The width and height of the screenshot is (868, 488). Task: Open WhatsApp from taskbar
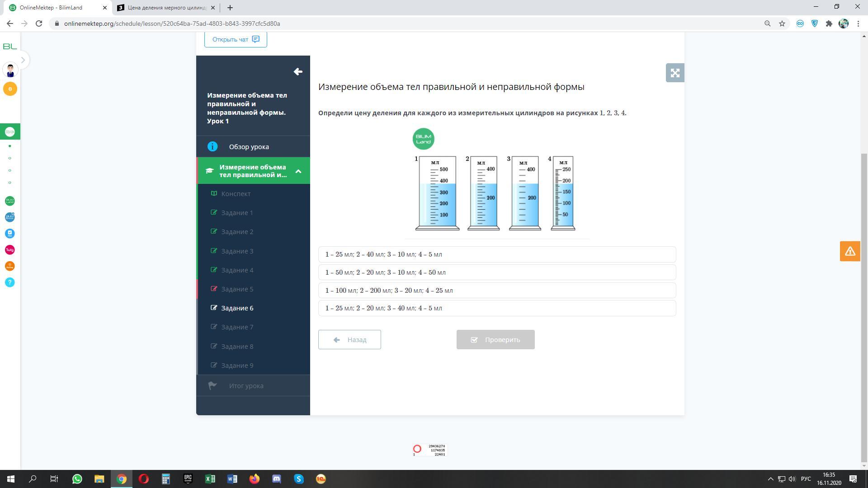(x=77, y=479)
